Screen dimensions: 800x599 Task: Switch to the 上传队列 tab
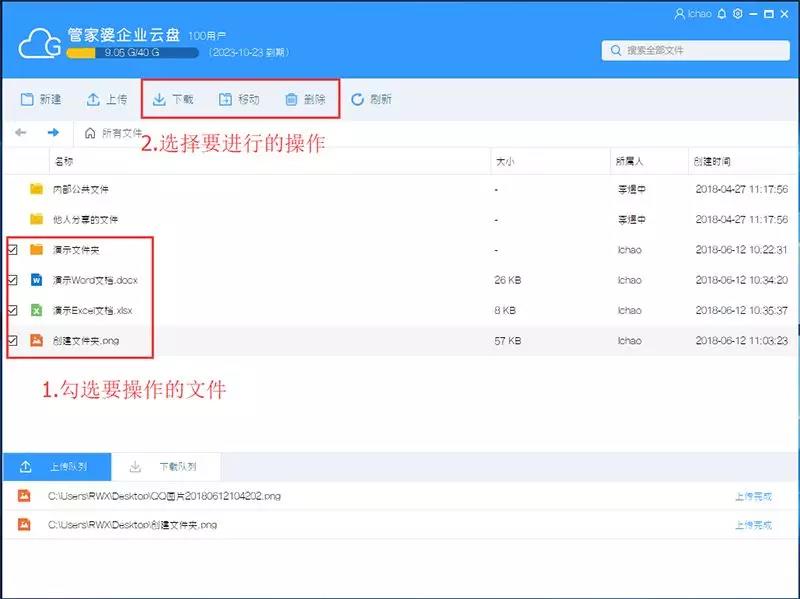click(x=57, y=466)
